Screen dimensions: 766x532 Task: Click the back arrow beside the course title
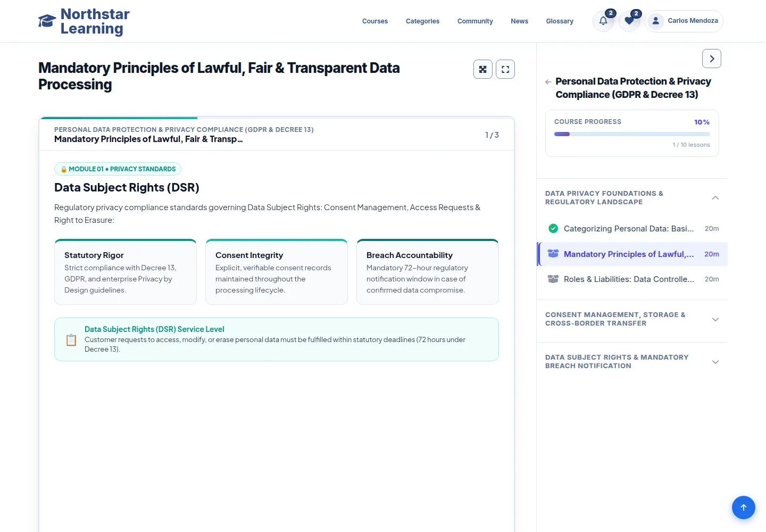548,82
